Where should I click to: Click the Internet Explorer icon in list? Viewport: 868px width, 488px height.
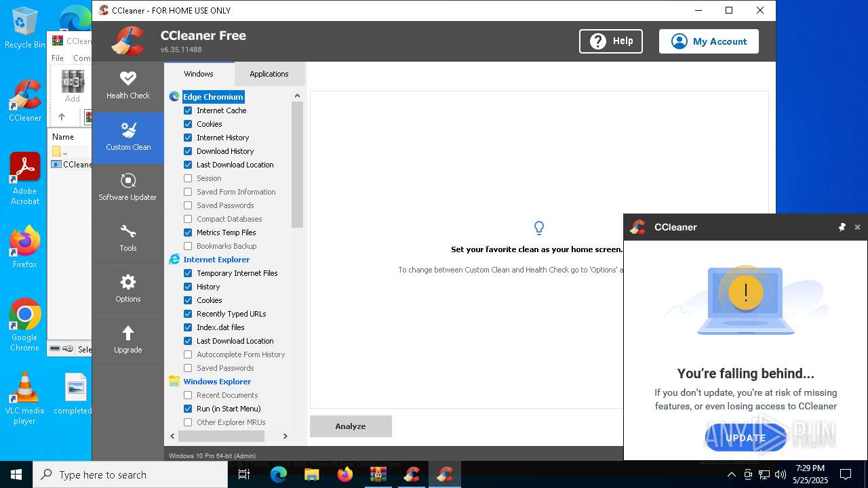174,260
